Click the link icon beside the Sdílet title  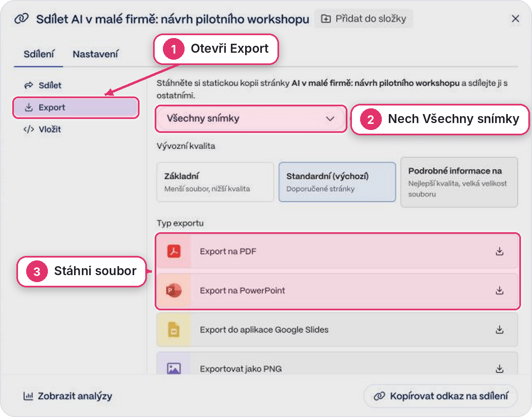click(21, 19)
